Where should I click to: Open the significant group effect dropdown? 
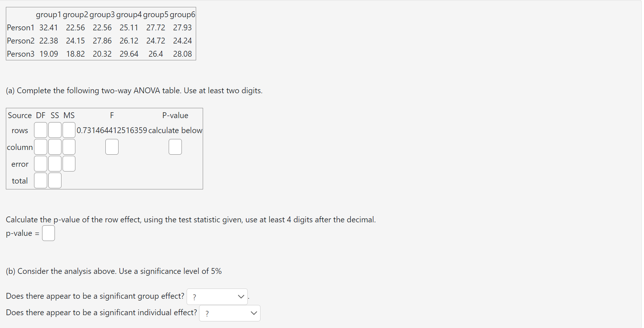217,297
